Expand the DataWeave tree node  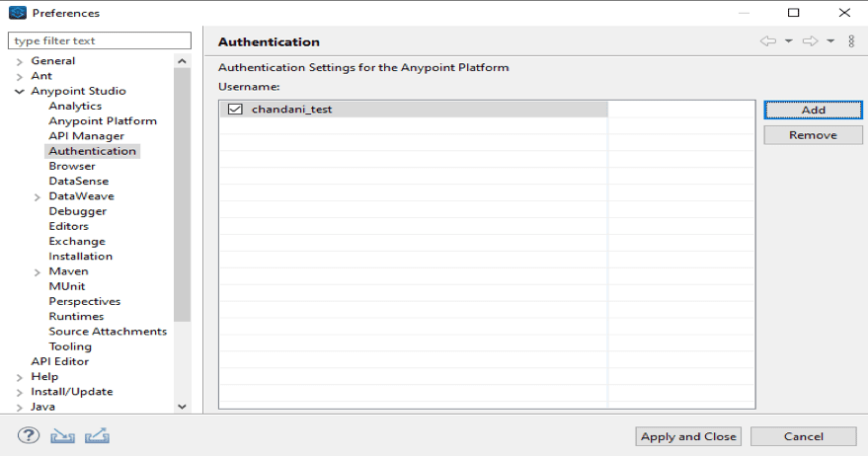38,197
